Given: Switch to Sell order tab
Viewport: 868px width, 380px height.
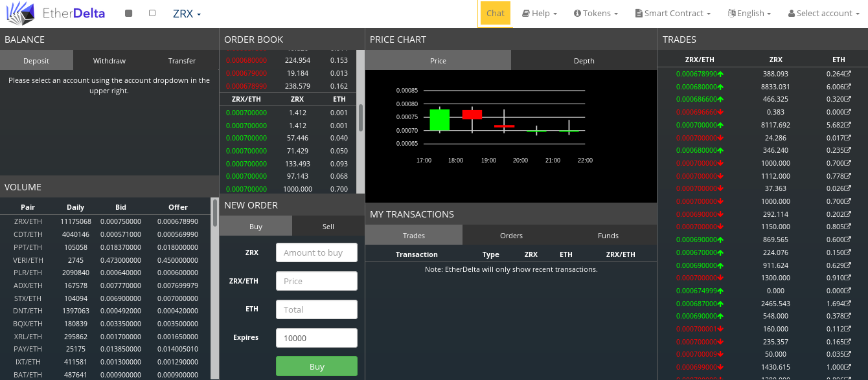Looking at the screenshot, I should tap(328, 227).
